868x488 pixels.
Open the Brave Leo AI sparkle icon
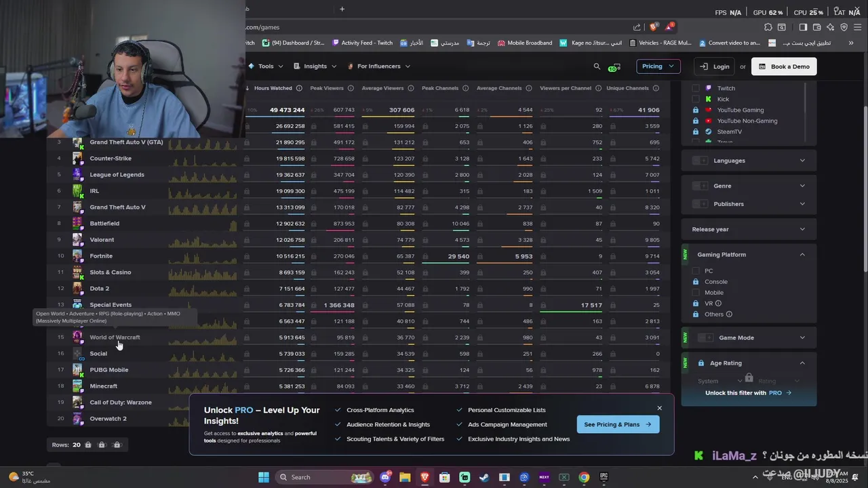830,27
